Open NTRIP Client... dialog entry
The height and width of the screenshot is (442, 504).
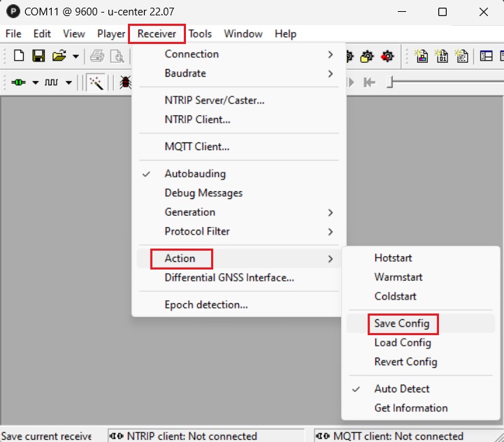[197, 119]
